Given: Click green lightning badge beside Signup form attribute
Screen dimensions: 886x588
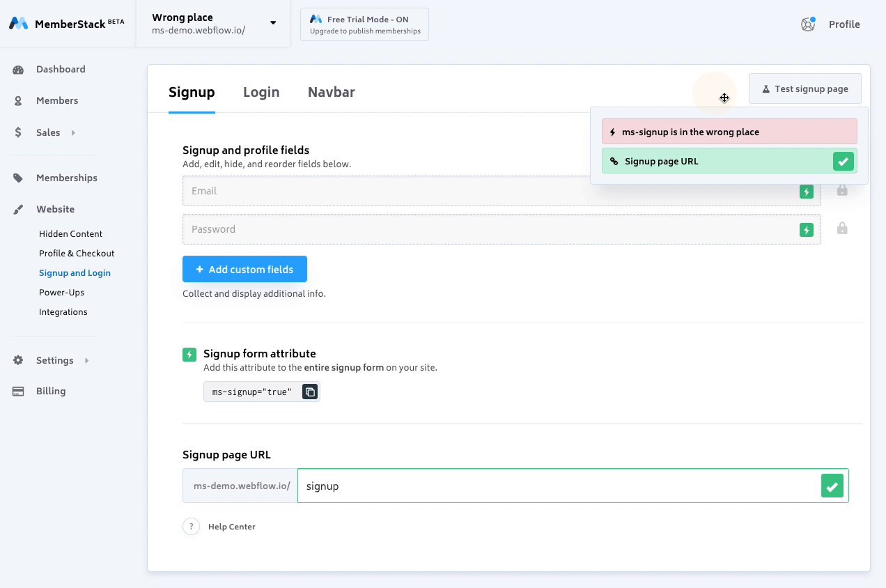Looking at the screenshot, I should click(x=189, y=355).
